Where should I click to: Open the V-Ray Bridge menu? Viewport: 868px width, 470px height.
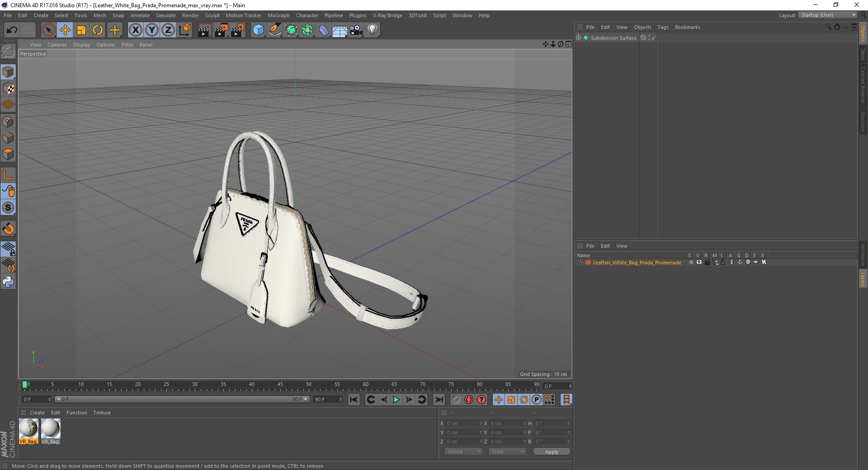(x=387, y=15)
